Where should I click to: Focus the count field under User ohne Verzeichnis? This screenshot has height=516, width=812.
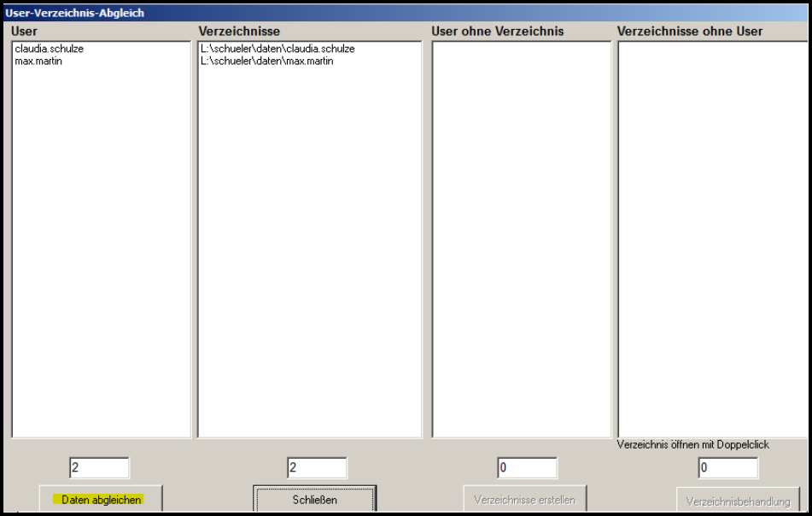coord(527,468)
